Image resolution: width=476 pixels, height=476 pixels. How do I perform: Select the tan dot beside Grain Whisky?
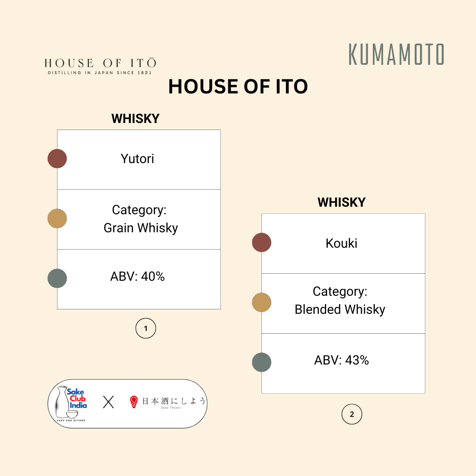(x=57, y=219)
